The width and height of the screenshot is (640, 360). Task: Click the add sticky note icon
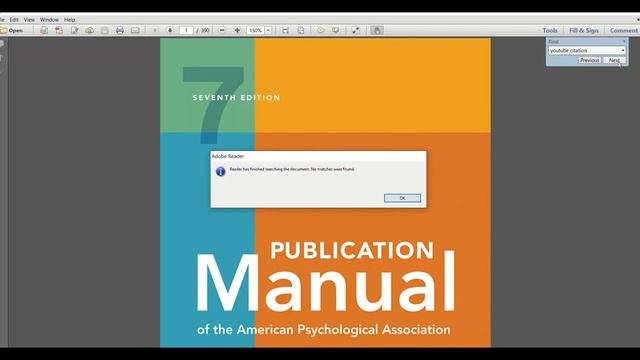pyautogui.click(x=320, y=31)
